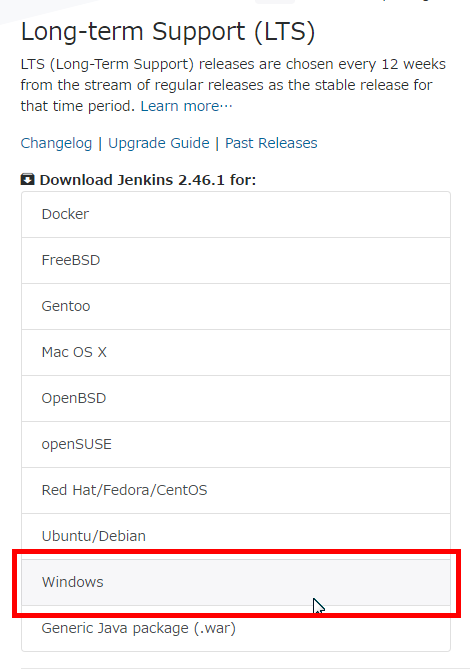Open the Changelog link
This screenshot has height=671, width=470.
tap(56, 143)
